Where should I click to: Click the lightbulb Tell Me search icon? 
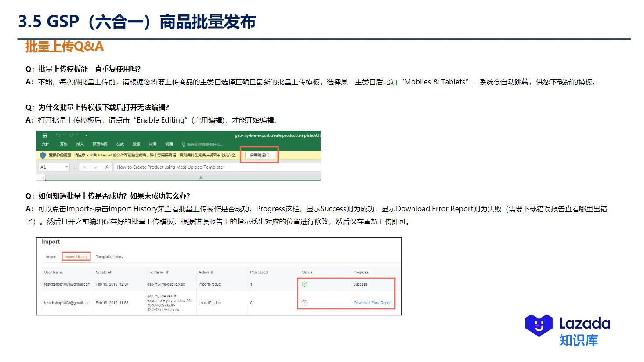point(184,144)
